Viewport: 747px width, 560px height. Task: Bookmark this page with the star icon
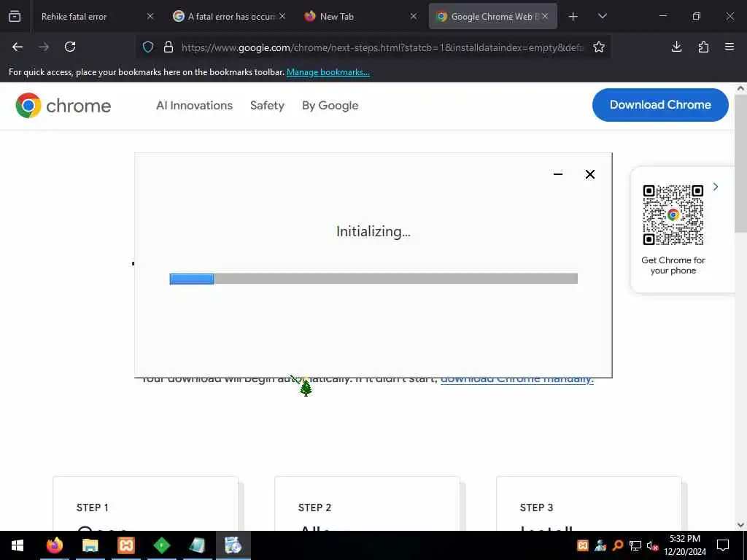pyautogui.click(x=599, y=47)
